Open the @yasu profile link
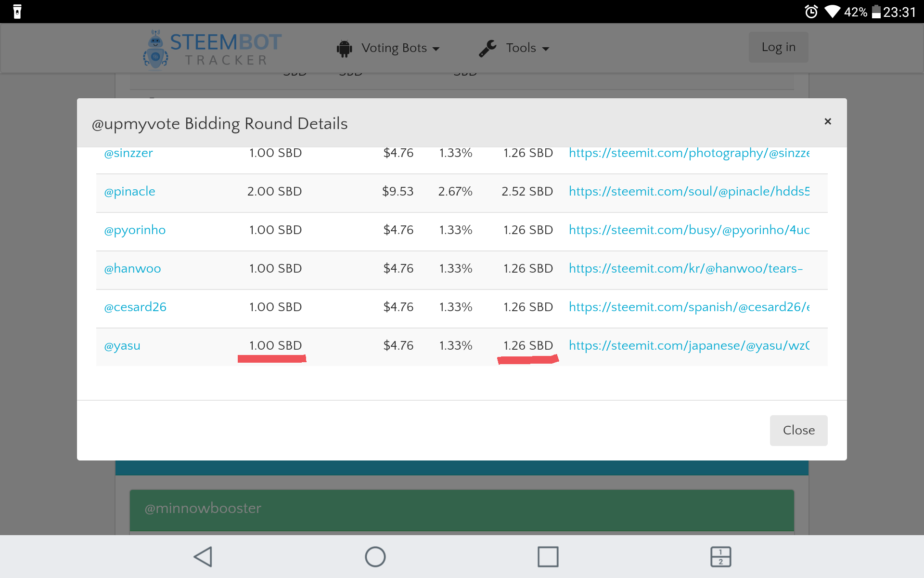Screen dimensions: 924x578 122,346
